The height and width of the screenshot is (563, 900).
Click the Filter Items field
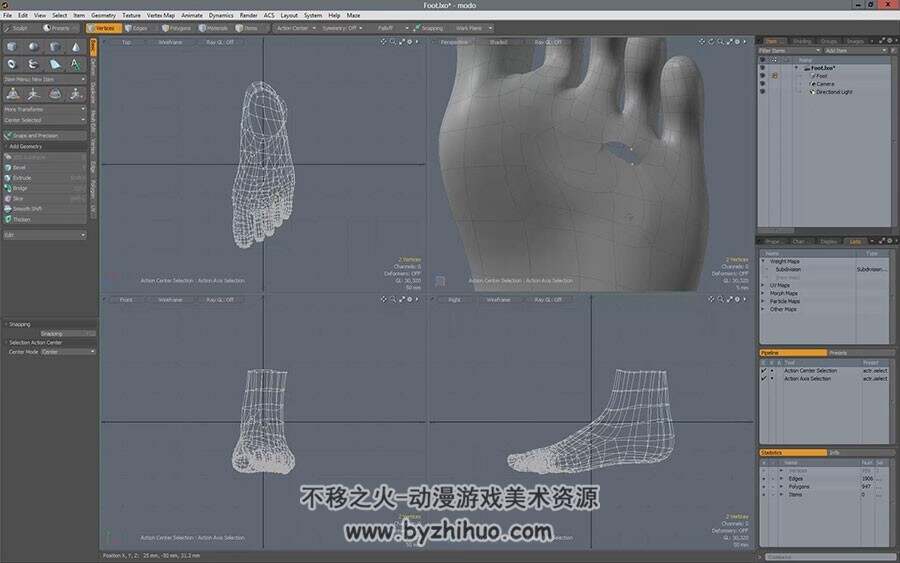pos(789,51)
